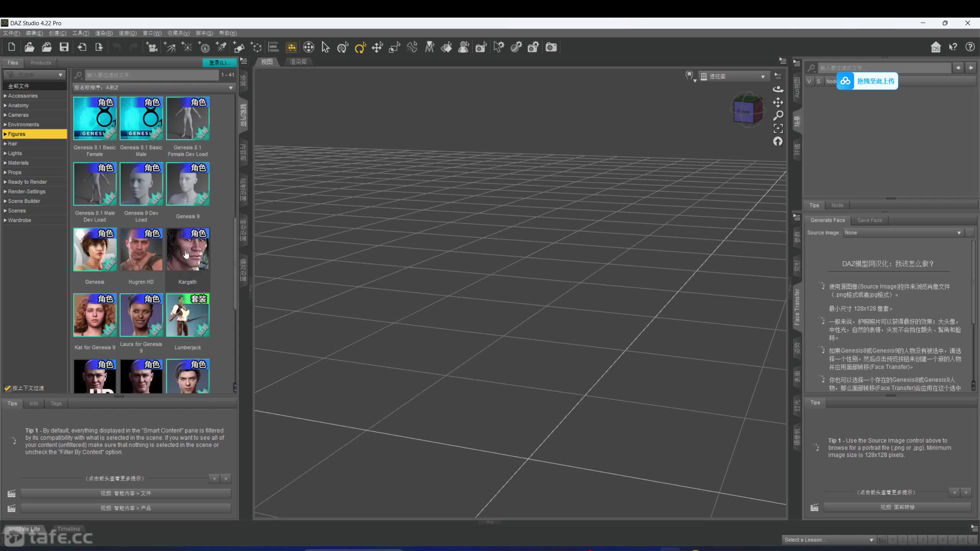The image size is (980, 551).
Task: Select the Genesis 9 character thumbnail
Action: tap(188, 184)
